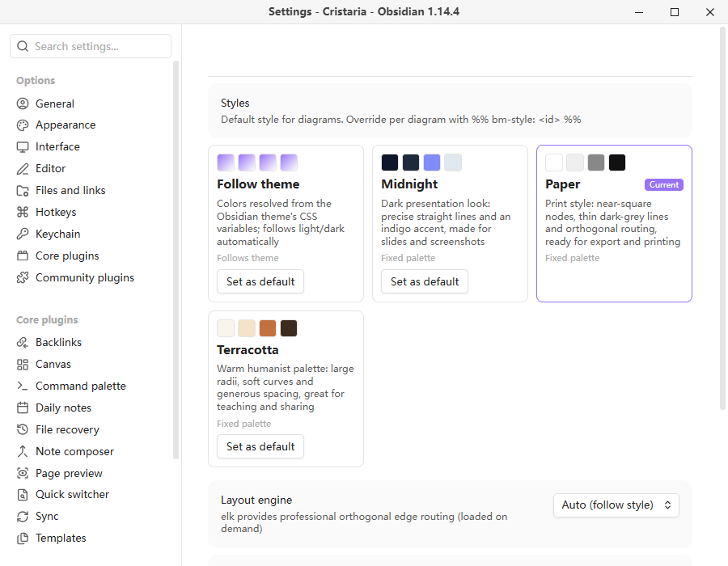This screenshot has width=728, height=566.
Task: Click the Daily notes calendar icon
Action: [x=23, y=408]
